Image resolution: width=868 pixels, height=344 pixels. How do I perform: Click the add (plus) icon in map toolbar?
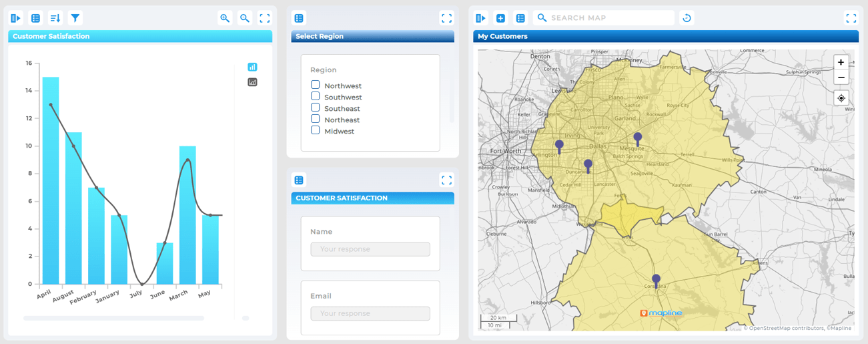tap(500, 18)
